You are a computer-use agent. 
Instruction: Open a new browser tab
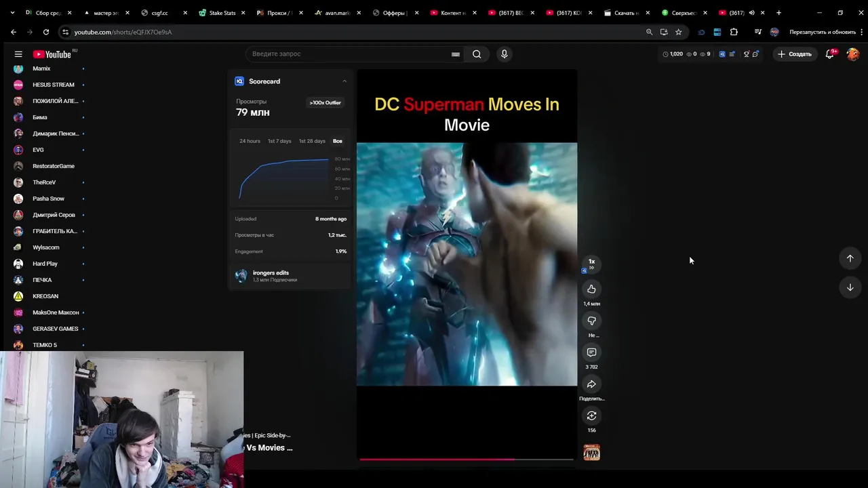click(x=778, y=13)
